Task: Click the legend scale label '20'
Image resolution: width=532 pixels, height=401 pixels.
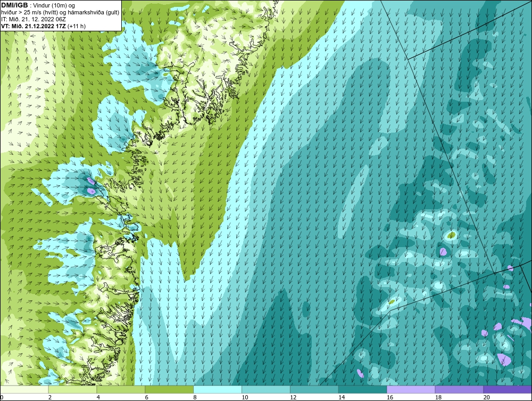Action: pos(487,397)
